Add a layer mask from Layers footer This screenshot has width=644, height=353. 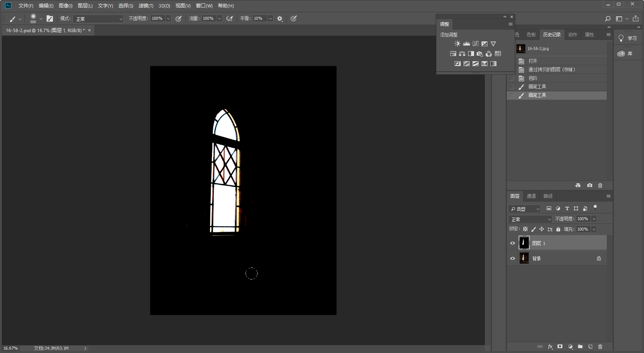point(560,347)
